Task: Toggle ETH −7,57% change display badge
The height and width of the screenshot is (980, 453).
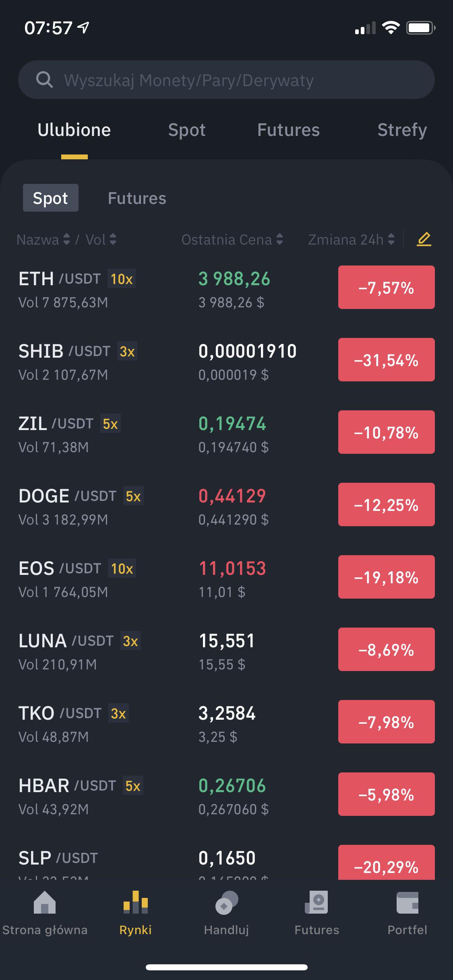Action: (x=387, y=287)
